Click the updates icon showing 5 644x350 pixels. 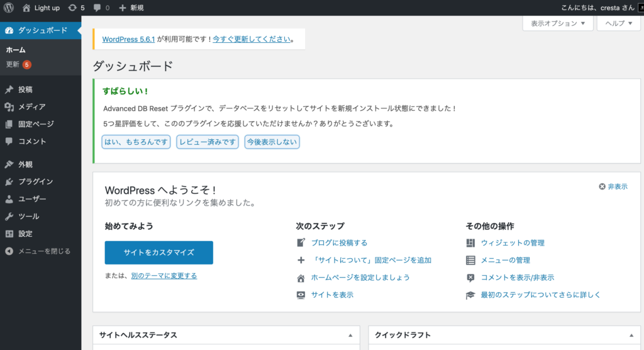[72, 8]
